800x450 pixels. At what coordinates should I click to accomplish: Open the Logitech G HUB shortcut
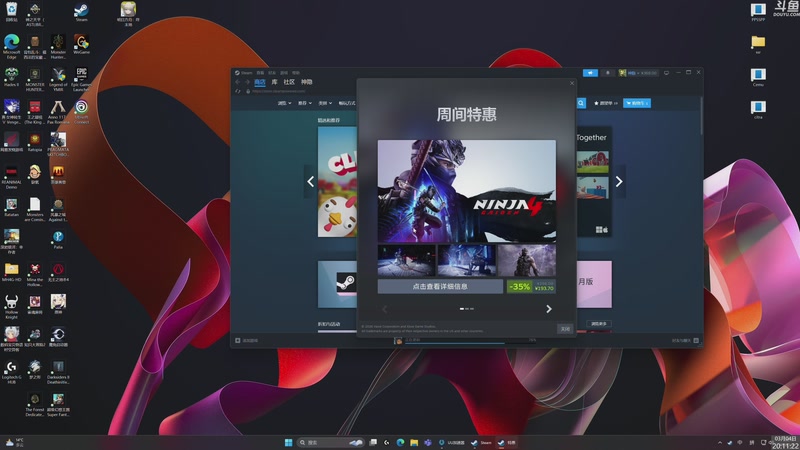point(11,372)
